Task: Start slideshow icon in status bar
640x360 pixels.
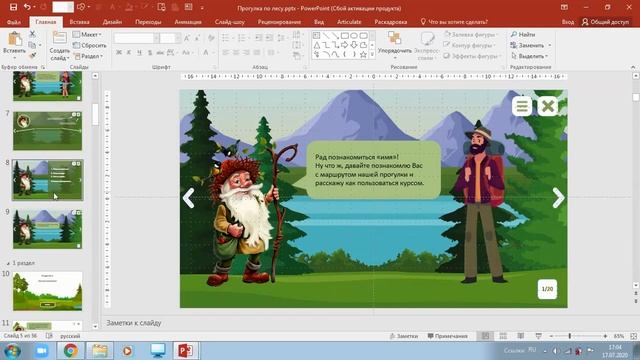Action: (x=538, y=336)
